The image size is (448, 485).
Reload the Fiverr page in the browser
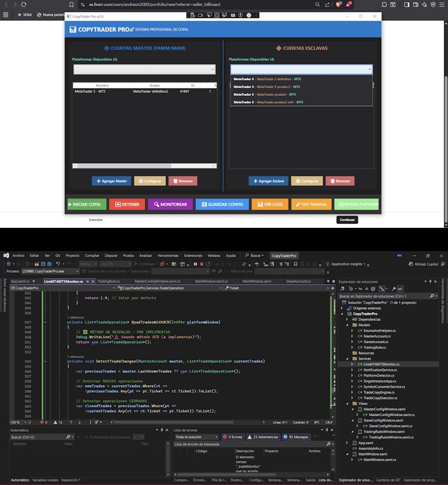click(x=24, y=5)
